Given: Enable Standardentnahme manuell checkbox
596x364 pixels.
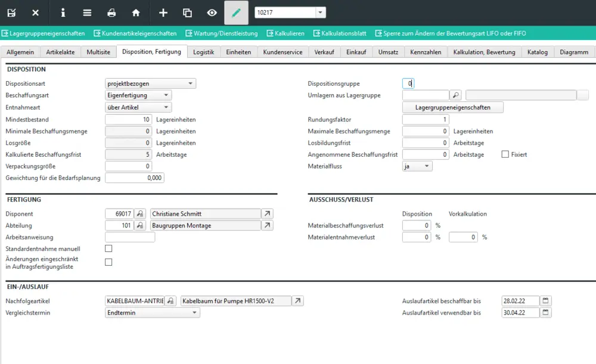Looking at the screenshot, I should tap(108, 248).
